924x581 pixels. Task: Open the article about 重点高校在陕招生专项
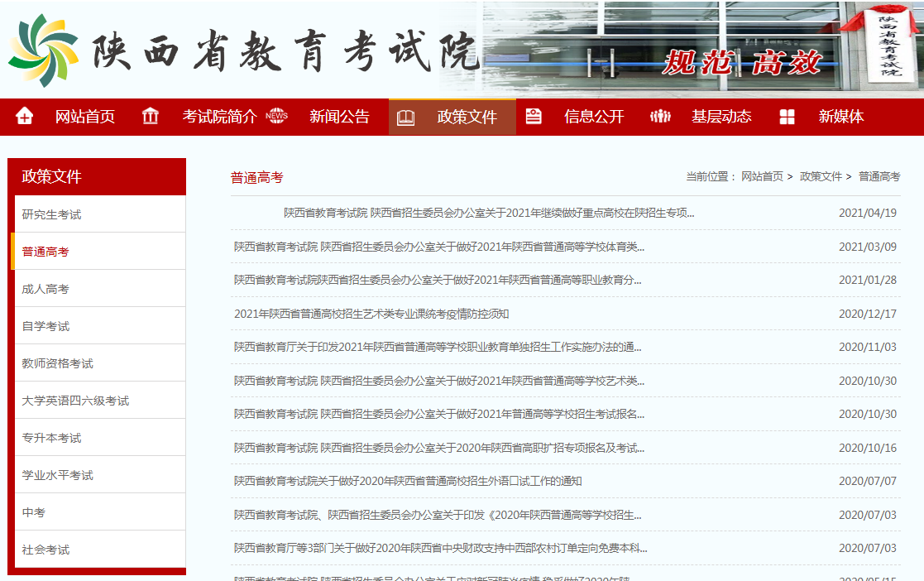click(x=489, y=213)
